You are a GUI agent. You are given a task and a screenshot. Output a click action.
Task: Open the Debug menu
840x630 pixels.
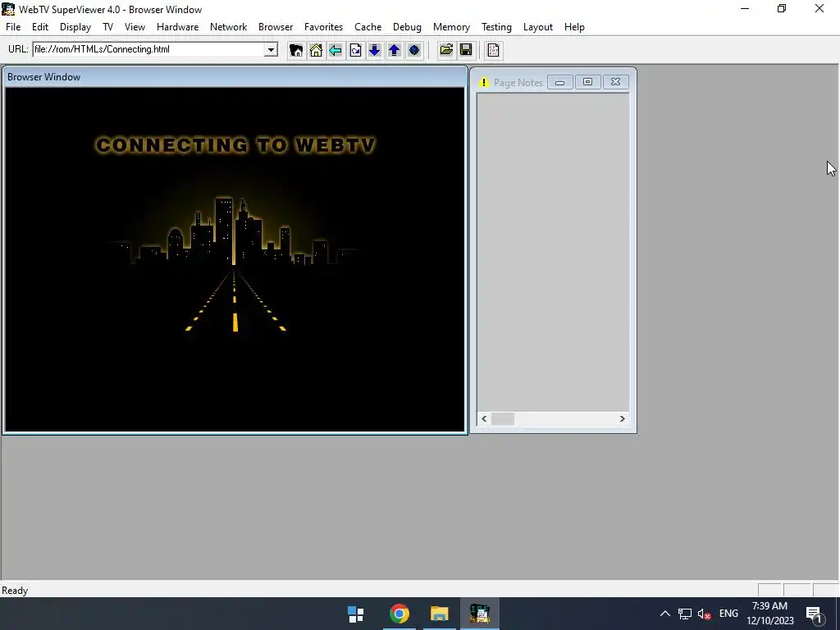point(407,27)
